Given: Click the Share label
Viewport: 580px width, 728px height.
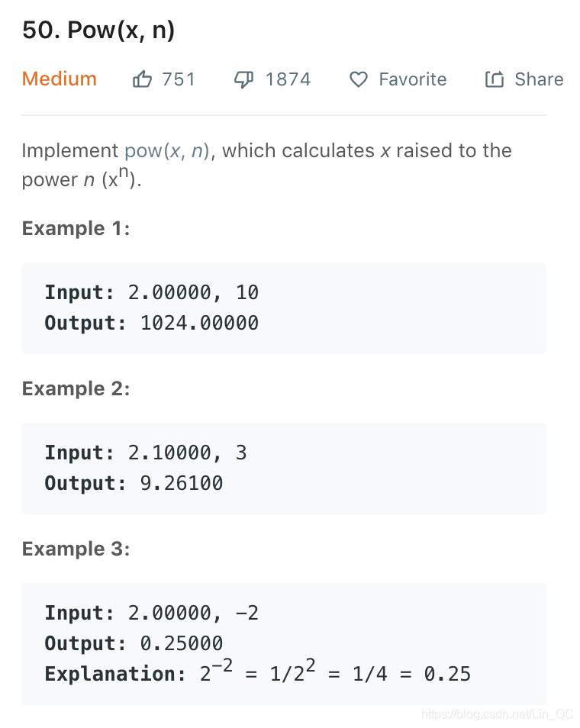Looking at the screenshot, I should (x=538, y=79).
